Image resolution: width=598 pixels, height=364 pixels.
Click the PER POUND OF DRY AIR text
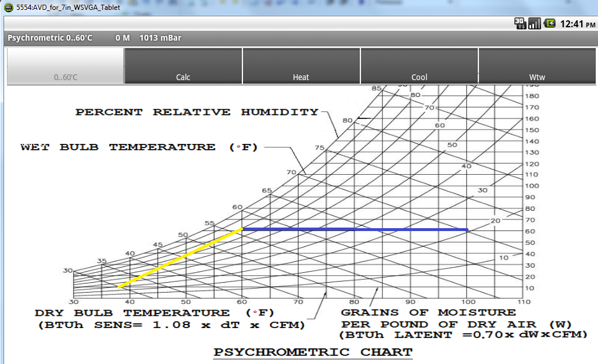click(457, 325)
